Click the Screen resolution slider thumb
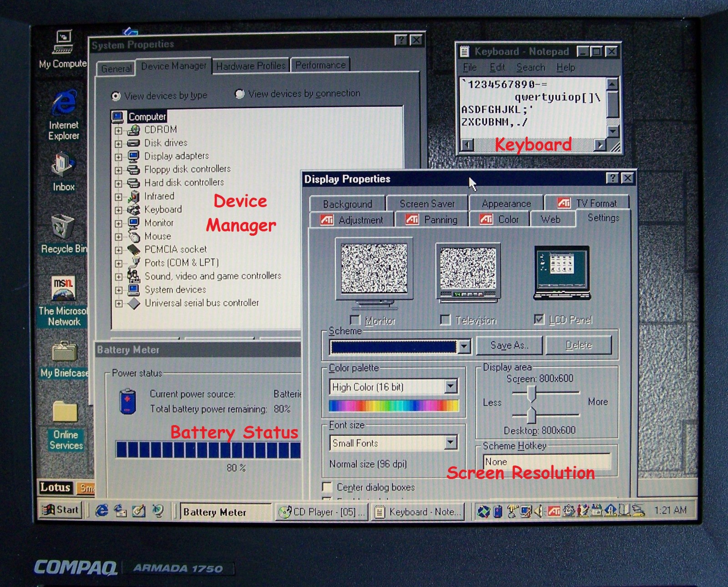The height and width of the screenshot is (587, 728). pyautogui.click(x=531, y=393)
